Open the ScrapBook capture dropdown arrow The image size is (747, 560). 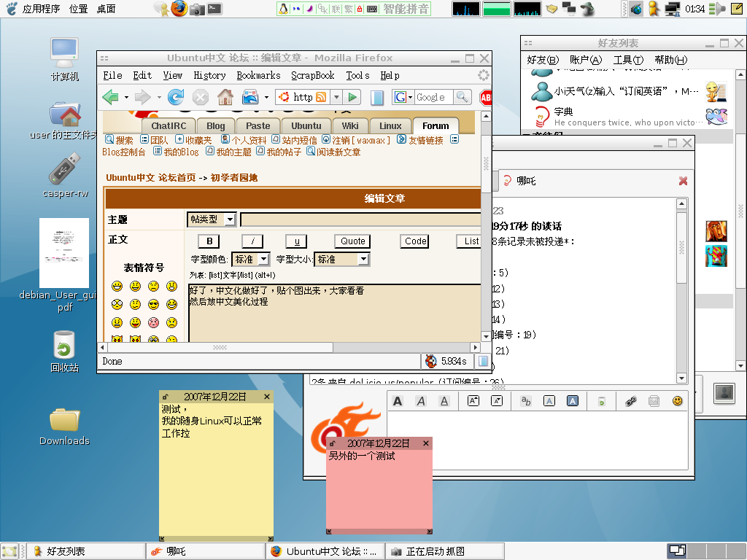pyautogui.click(x=266, y=98)
